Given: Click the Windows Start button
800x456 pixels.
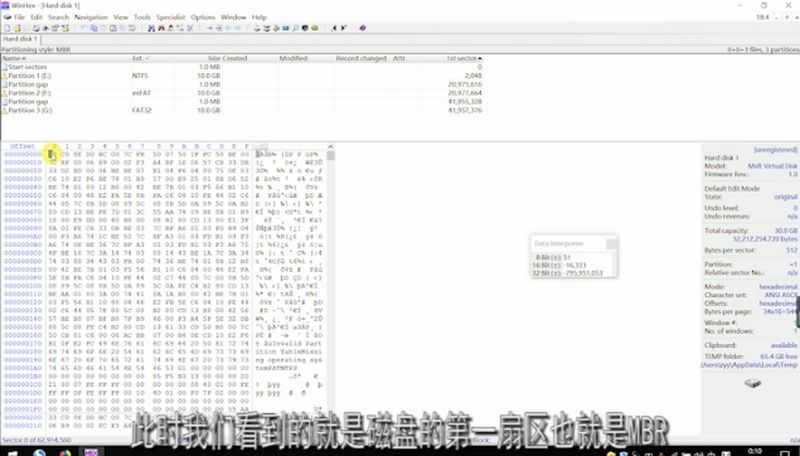Looking at the screenshot, I should pyautogui.click(x=8, y=449).
